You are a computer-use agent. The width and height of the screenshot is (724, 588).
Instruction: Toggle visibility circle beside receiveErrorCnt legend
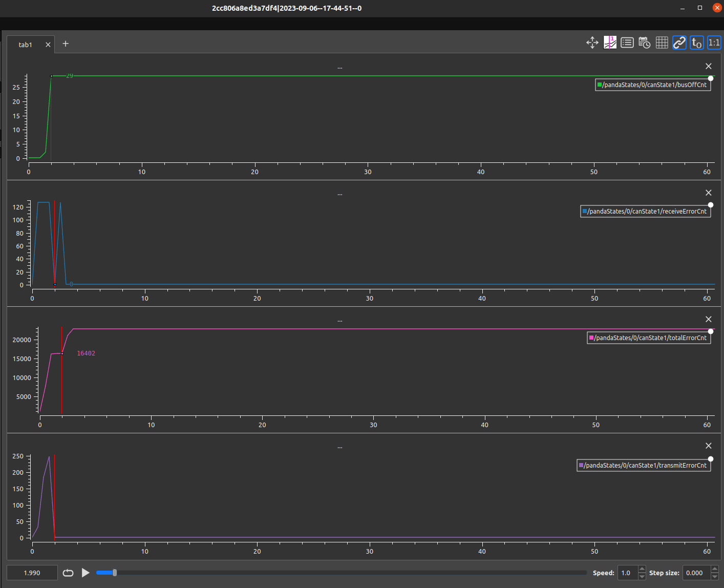711,204
